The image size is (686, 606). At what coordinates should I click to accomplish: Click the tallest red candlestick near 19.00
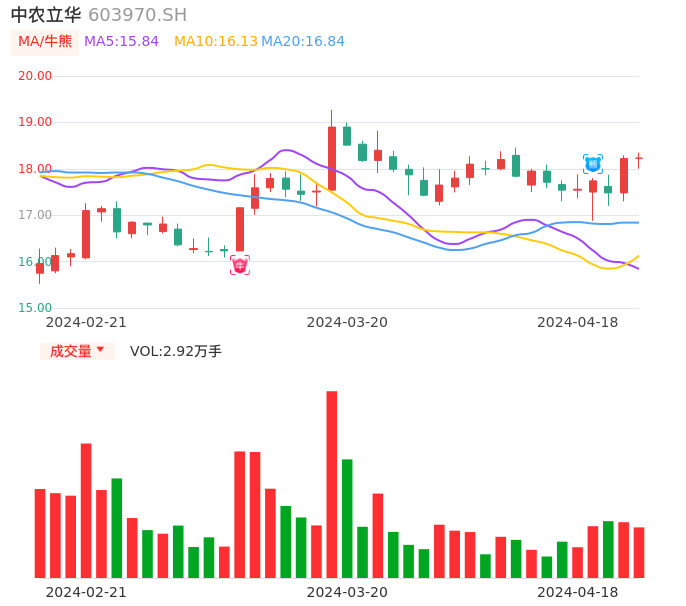(332, 158)
